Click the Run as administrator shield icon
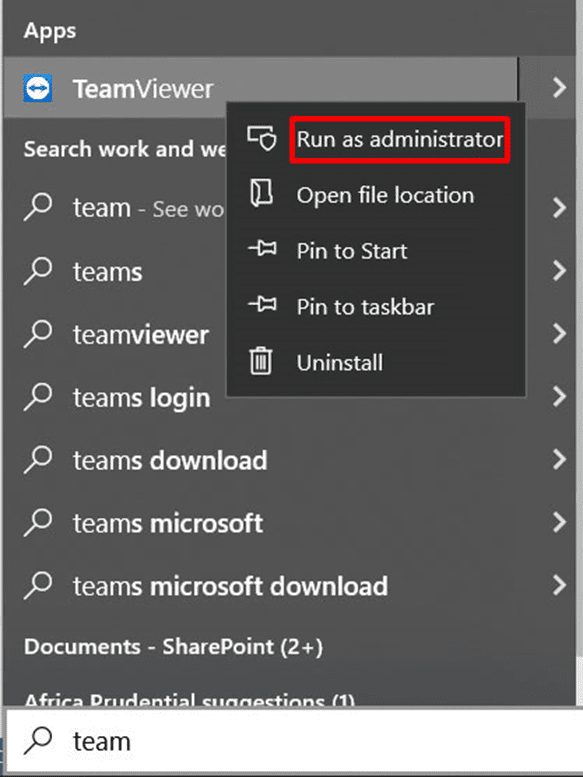 pos(262,139)
